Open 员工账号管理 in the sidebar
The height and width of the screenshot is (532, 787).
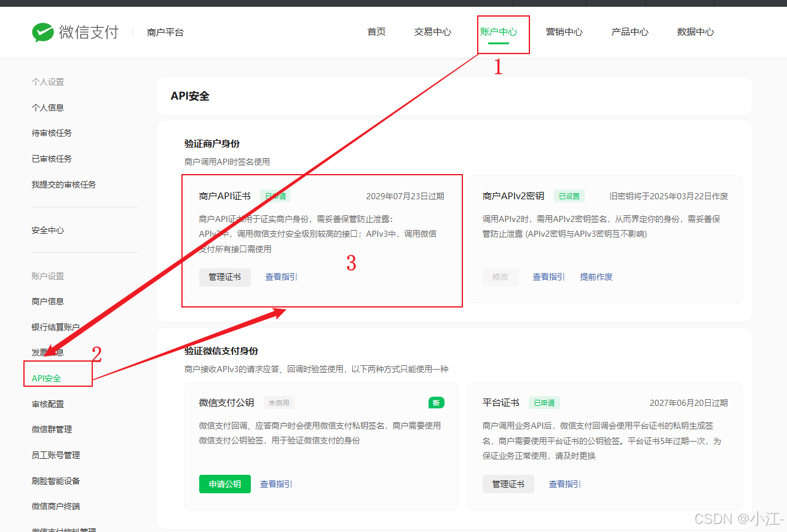click(x=56, y=455)
